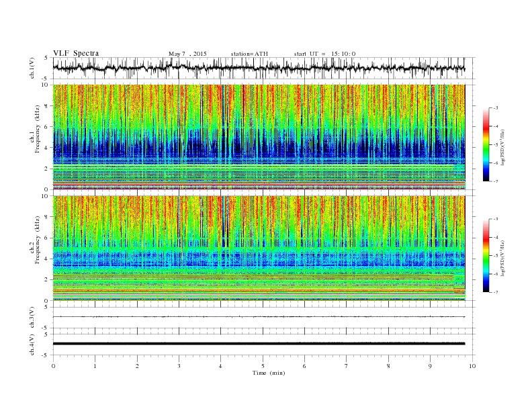The height and width of the screenshot is (411, 532).
Task: Click the lower log(PSD) color bar
Action: tap(486, 256)
